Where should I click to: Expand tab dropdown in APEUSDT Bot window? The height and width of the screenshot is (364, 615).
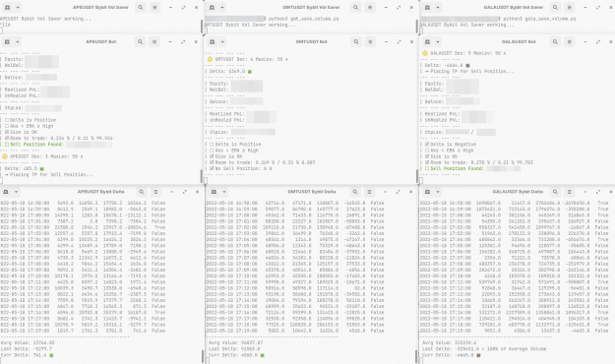pos(18,41)
